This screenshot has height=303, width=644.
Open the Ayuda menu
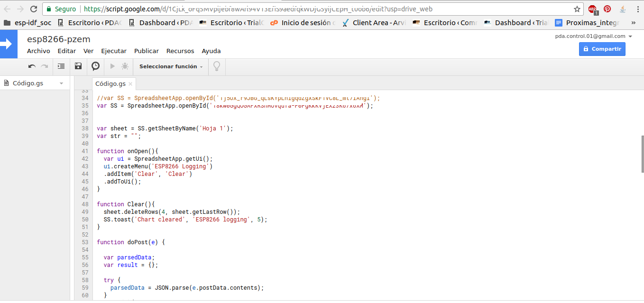coord(212,51)
